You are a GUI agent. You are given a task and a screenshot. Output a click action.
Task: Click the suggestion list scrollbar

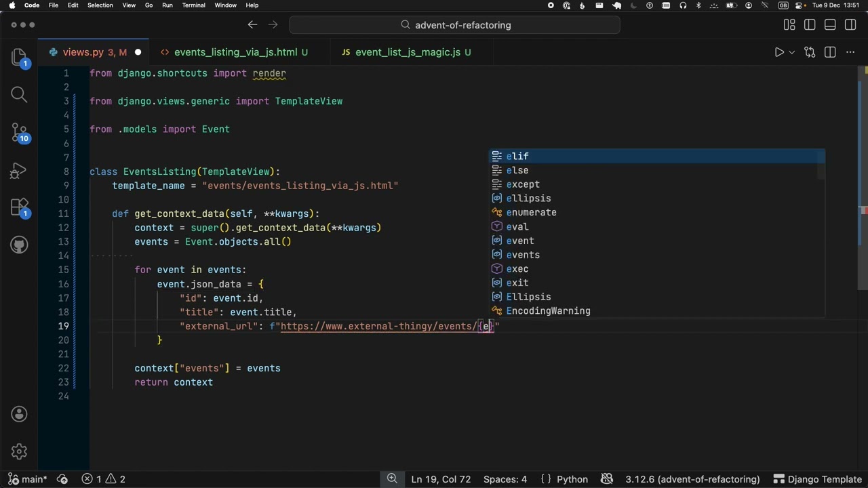pos(821,164)
